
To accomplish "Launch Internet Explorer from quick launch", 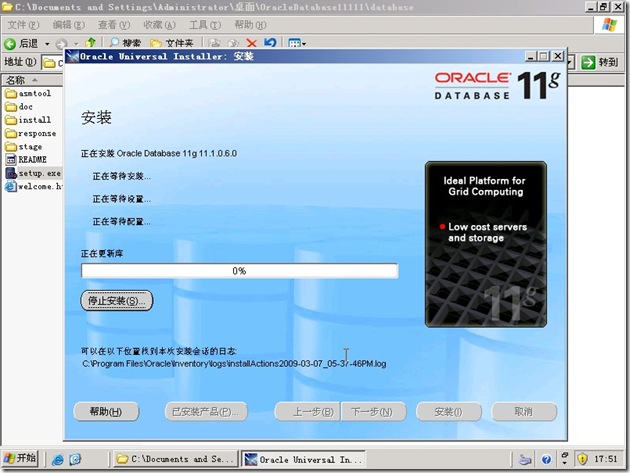I will (x=57, y=459).
